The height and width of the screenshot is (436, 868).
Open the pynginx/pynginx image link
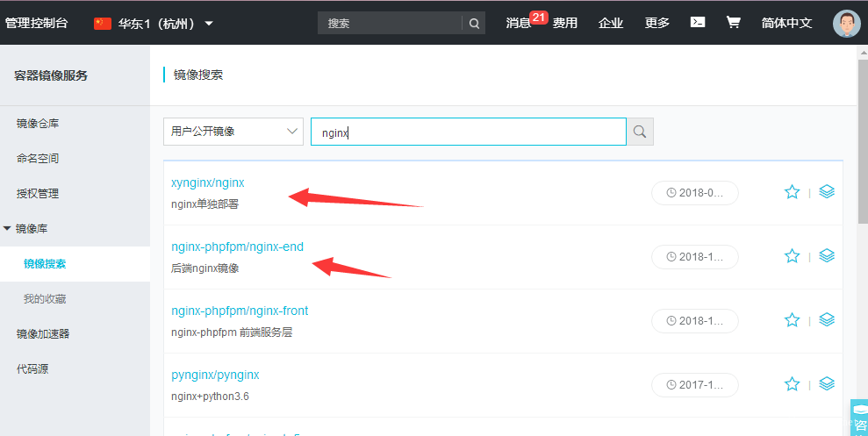coord(215,375)
